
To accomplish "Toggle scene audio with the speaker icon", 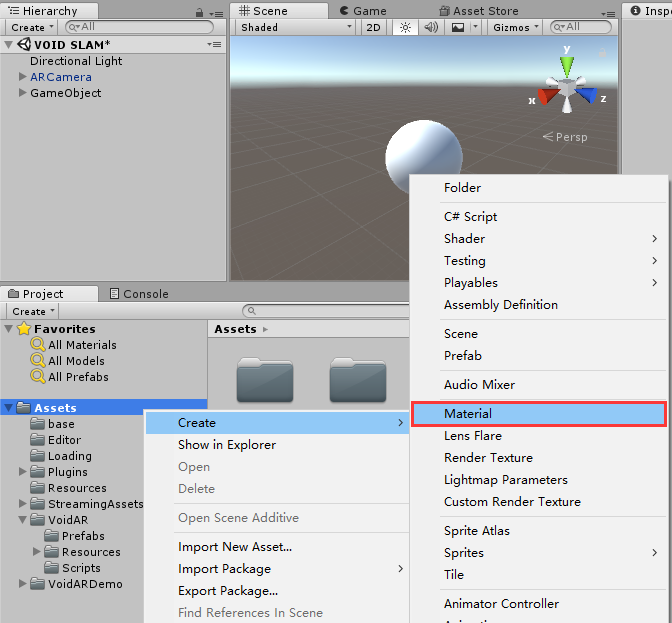I will 432,28.
